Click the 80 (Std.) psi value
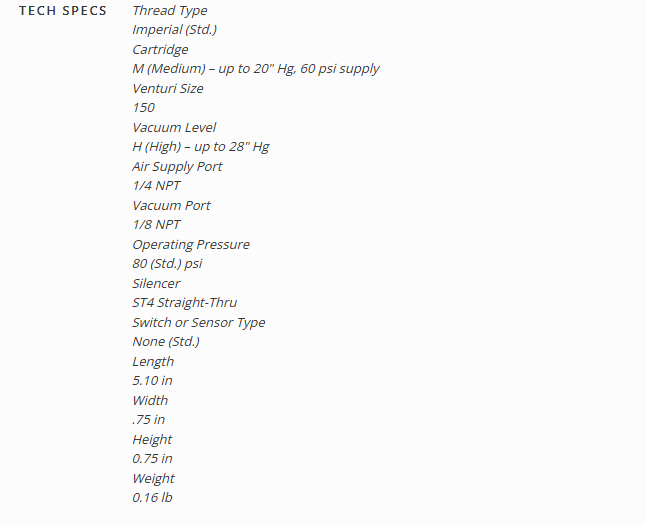The width and height of the screenshot is (646, 526). (x=167, y=264)
